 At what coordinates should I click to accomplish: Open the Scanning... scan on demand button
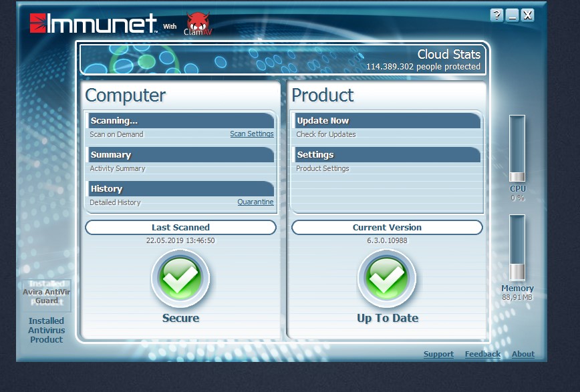(x=181, y=121)
